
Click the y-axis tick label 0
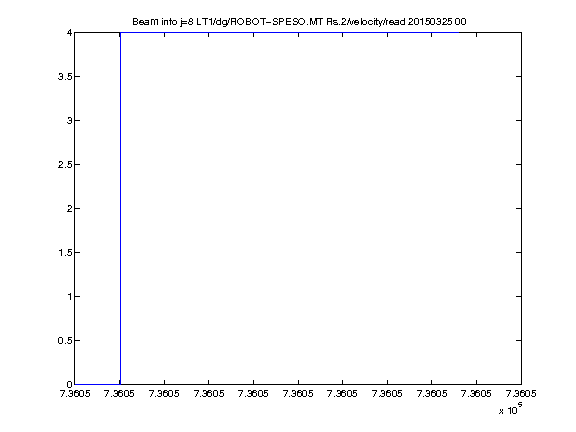coord(69,385)
